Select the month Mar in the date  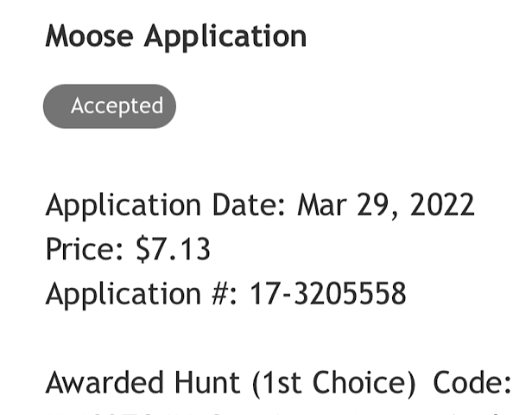tap(322, 205)
